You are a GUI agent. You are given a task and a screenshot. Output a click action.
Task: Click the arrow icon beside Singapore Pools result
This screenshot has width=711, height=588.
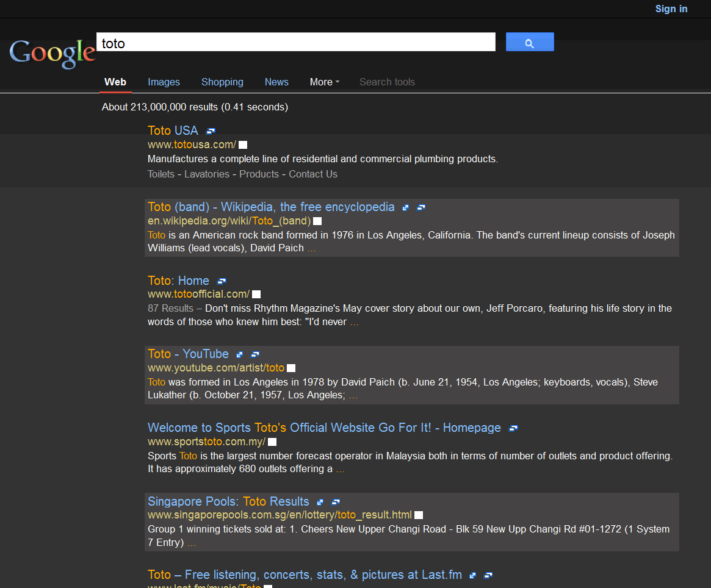(x=320, y=502)
